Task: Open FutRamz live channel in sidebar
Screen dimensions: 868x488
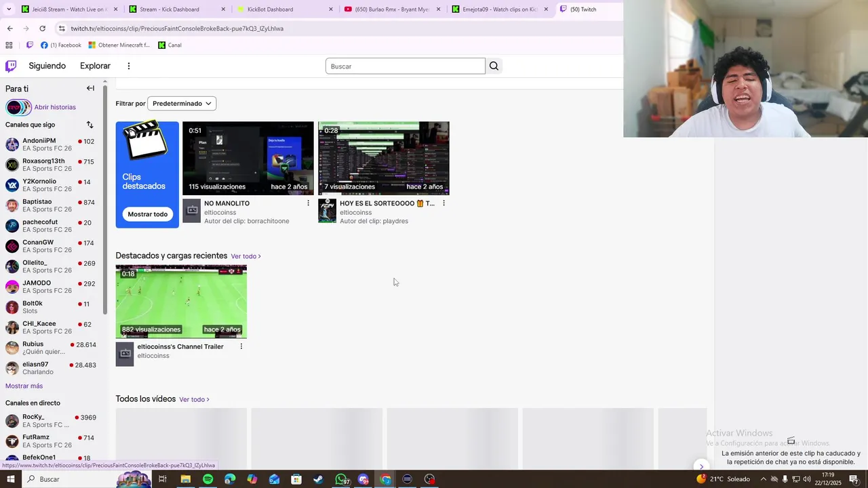Action: coord(50,441)
